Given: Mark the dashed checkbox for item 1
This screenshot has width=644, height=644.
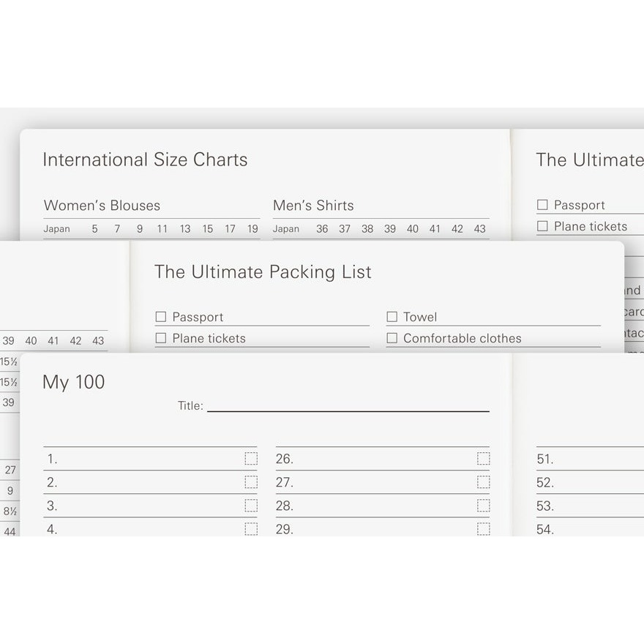Looking at the screenshot, I should click(x=251, y=458).
